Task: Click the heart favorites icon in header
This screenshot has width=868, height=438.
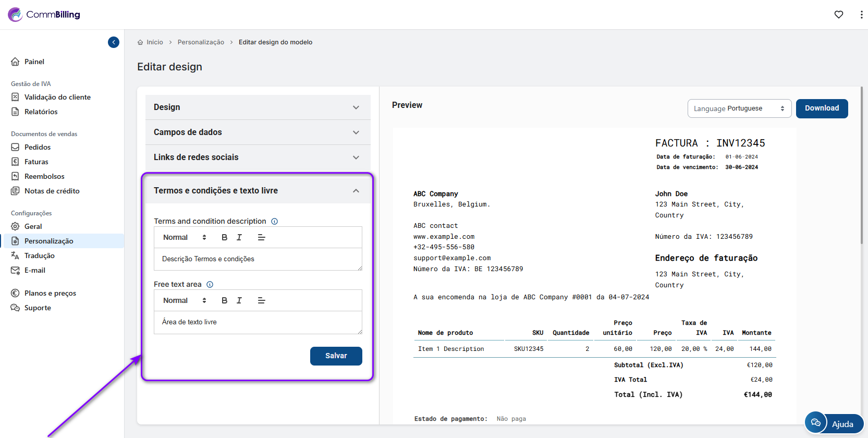Action: point(838,15)
